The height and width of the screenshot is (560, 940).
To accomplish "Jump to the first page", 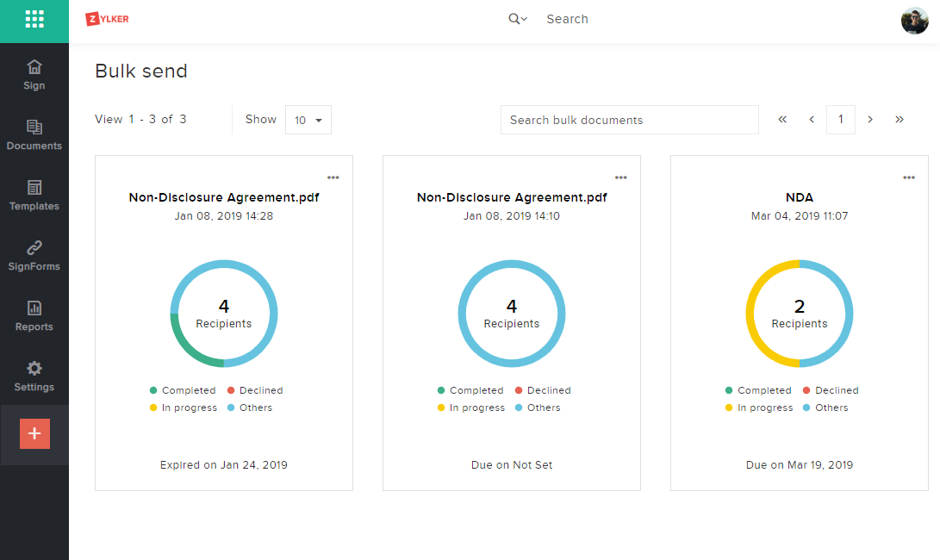I will (782, 120).
